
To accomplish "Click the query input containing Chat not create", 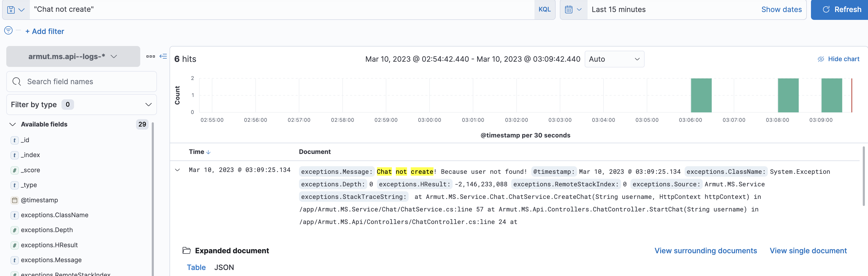I will (x=135, y=9).
